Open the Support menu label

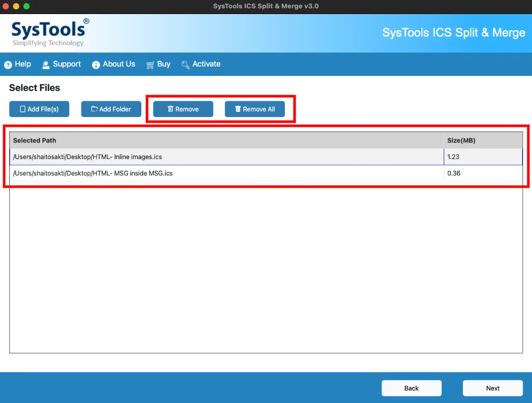[x=67, y=64]
